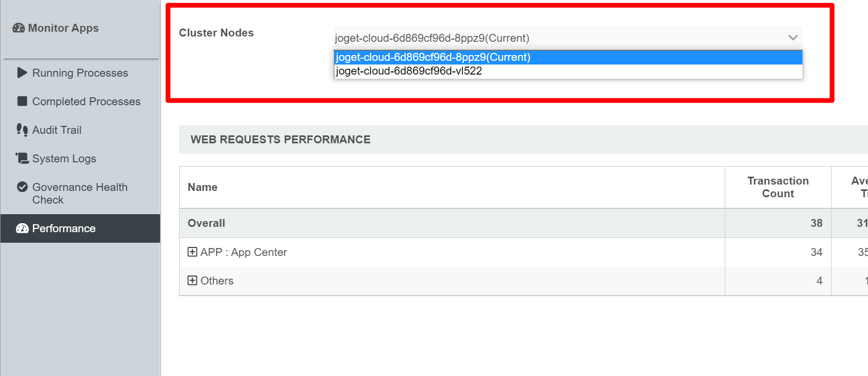Click the Overall row in table
Screen dimensions: 868x376
pyautogui.click(x=206, y=223)
